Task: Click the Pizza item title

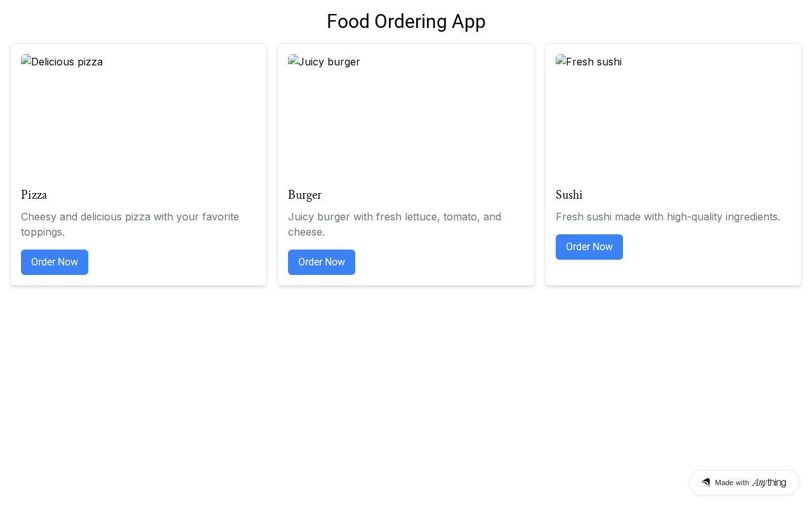Action: click(34, 195)
